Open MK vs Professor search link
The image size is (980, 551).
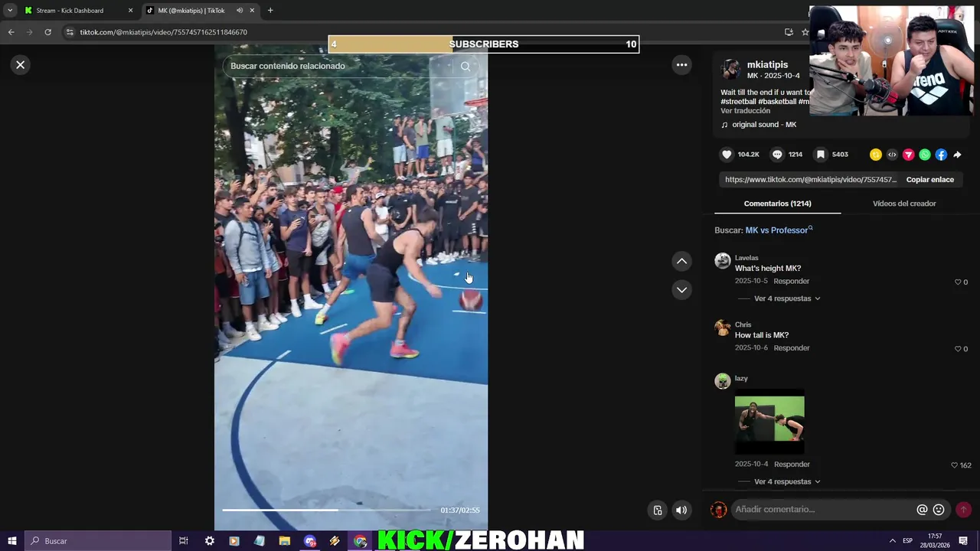[x=779, y=230]
